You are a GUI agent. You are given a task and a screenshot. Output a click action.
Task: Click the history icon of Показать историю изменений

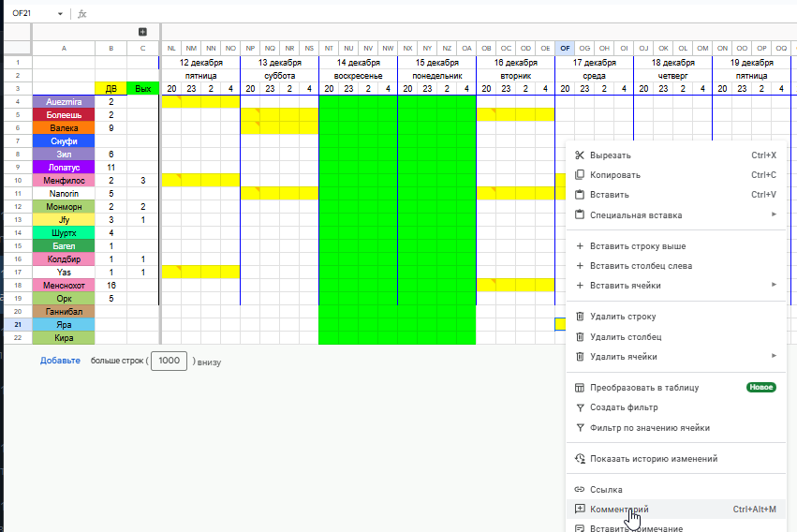tap(580, 458)
